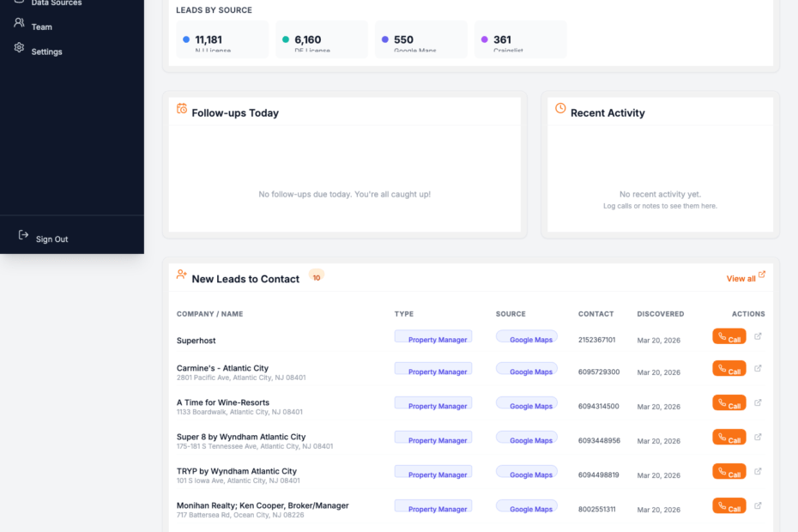Screen dimensions: 798x532
Task: Call the Superhost lead
Action: 728,337
